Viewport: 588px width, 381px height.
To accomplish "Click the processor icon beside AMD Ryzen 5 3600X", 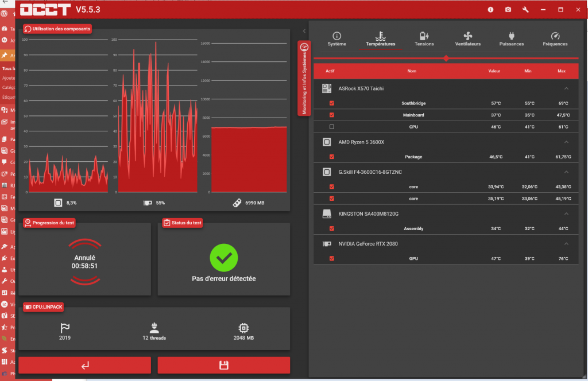I will [327, 142].
